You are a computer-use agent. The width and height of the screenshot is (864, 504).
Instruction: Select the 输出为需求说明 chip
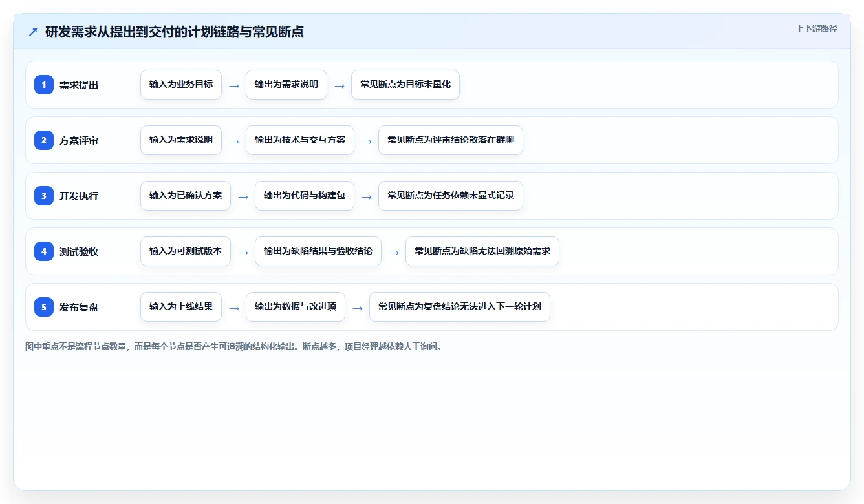(286, 85)
